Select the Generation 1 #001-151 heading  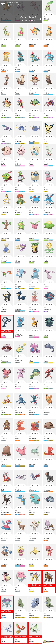click(14, 4)
